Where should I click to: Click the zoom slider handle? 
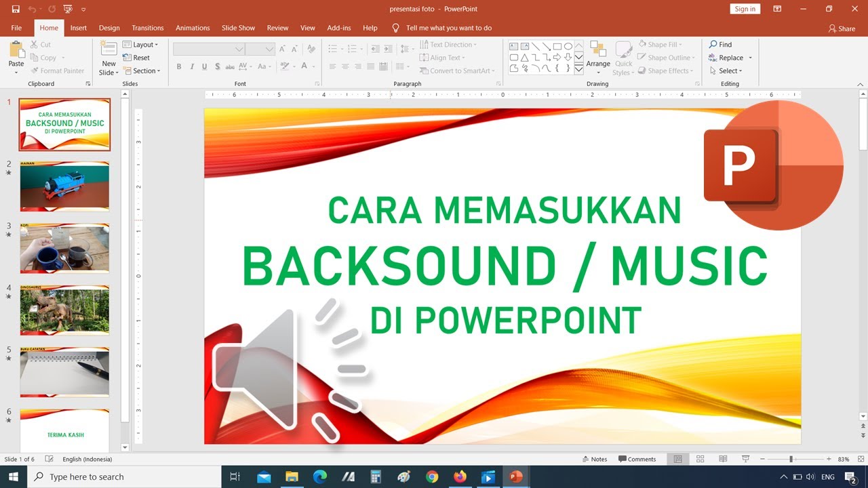pyautogui.click(x=791, y=459)
